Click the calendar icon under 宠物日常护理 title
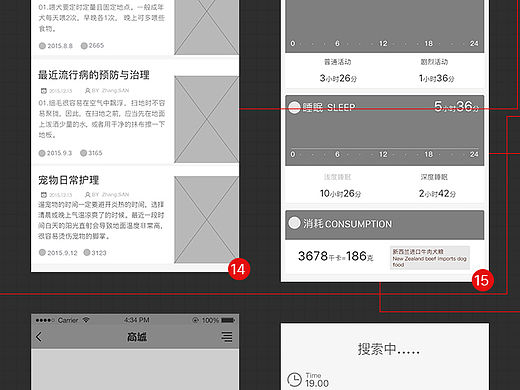The image size is (520, 390). [43, 195]
